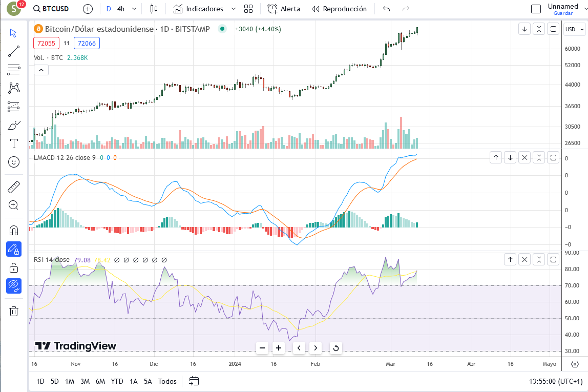Activate the zoom in tool
This screenshot has height=392, width=588.
point(13,205)
